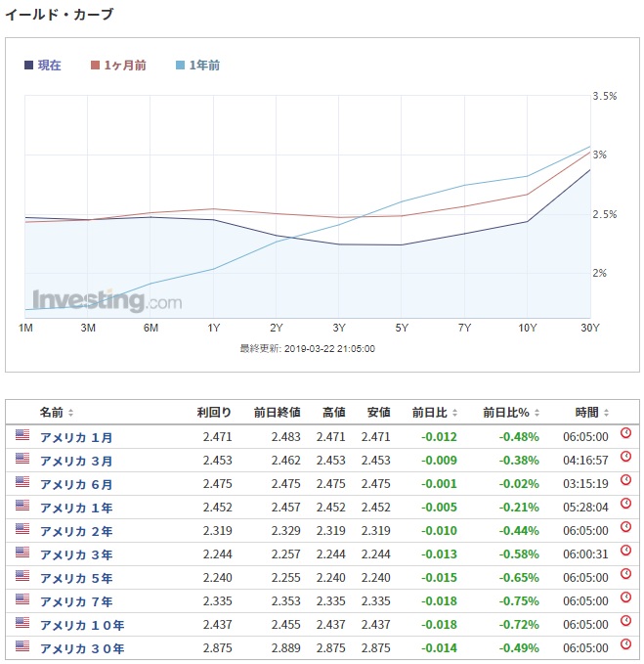Click the 10Y label on chart axis
Image resolution: width=644 pixels, height=664 pixels.
pos(527,328)
